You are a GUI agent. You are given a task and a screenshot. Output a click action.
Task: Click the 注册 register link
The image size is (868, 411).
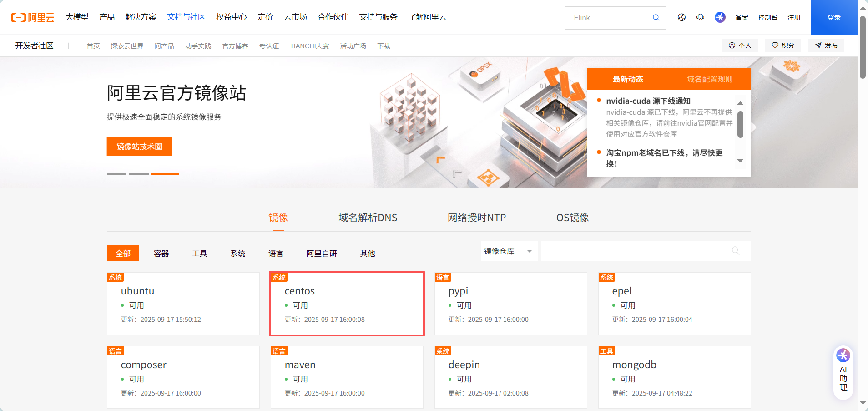(x=794, y=17)
